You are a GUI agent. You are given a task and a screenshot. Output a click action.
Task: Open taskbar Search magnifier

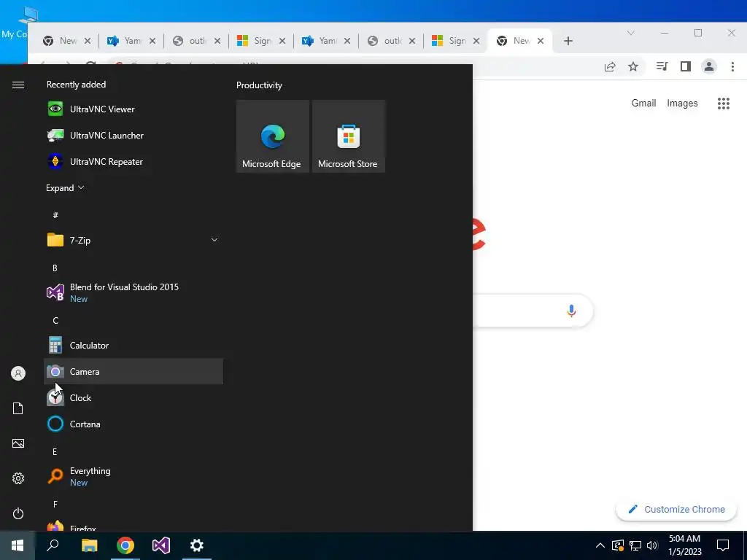tap(53, 545)
